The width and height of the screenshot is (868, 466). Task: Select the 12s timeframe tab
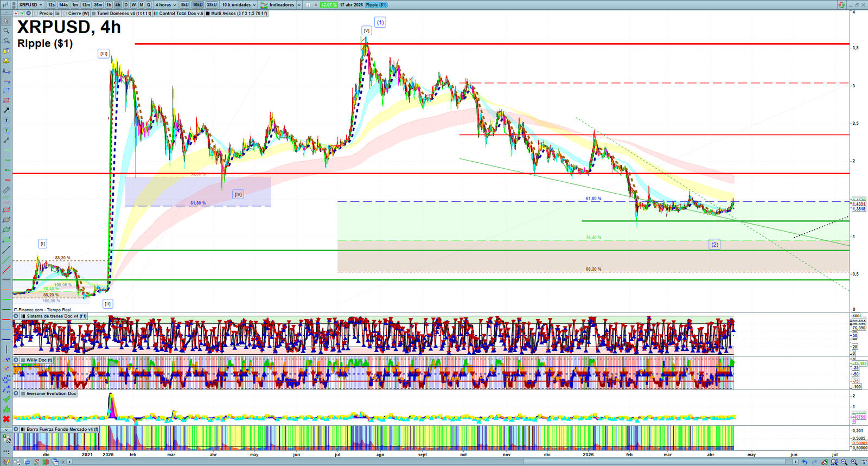(51, 5)
